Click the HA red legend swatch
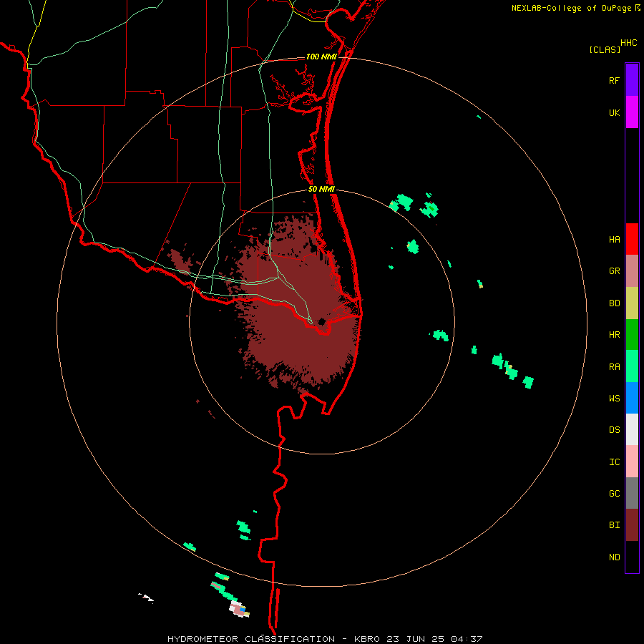 point(632,239)
